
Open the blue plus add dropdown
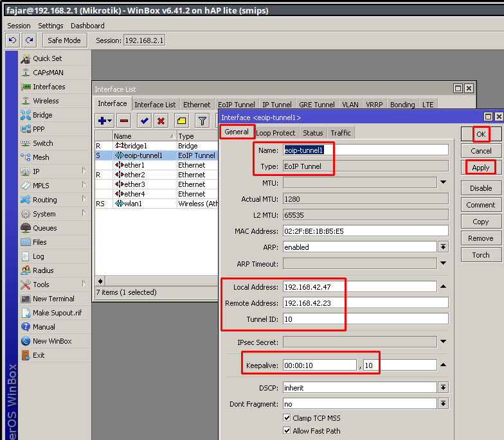click(x=104, y=121)
